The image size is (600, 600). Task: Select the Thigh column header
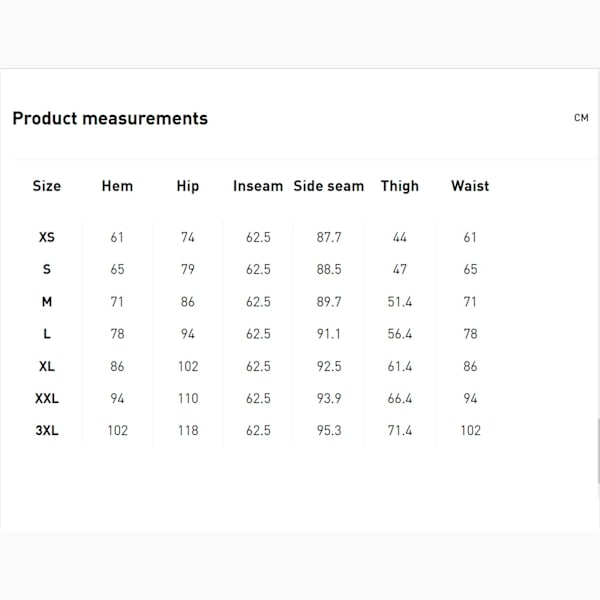tap(400, 186)
